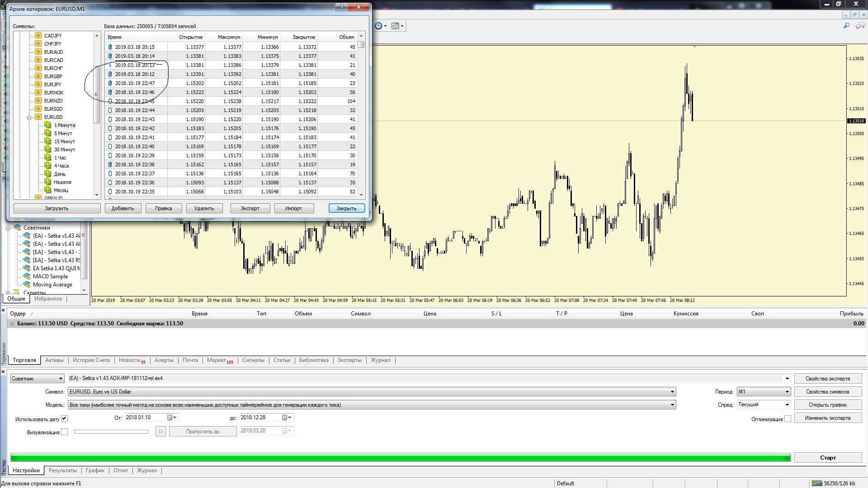Open the История Счета terminal tab
Image resolution: width=868 pixels, height=488 pixels.
click(x=91, y=360)
